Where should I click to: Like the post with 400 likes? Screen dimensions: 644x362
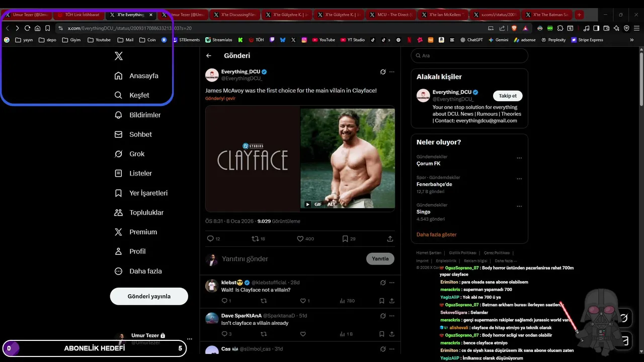point(300,239)
